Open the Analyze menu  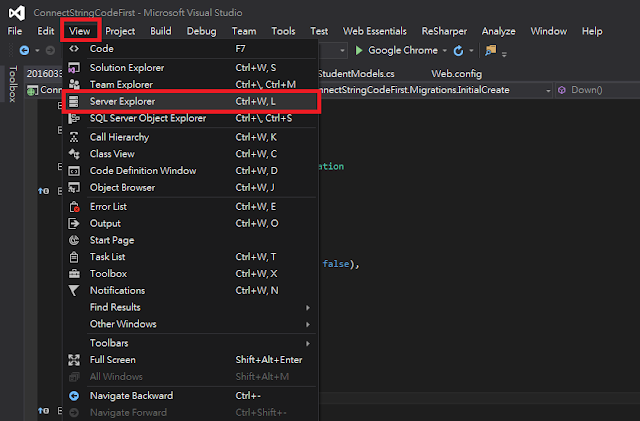coord(498,31)
